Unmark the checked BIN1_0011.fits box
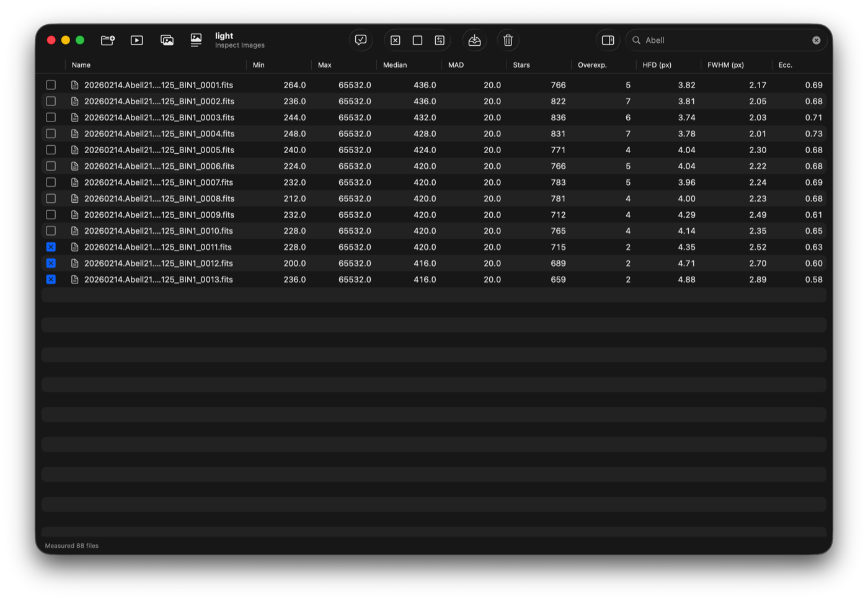Image resolution: width=868 pixels, height=601 pixels. 51,247
